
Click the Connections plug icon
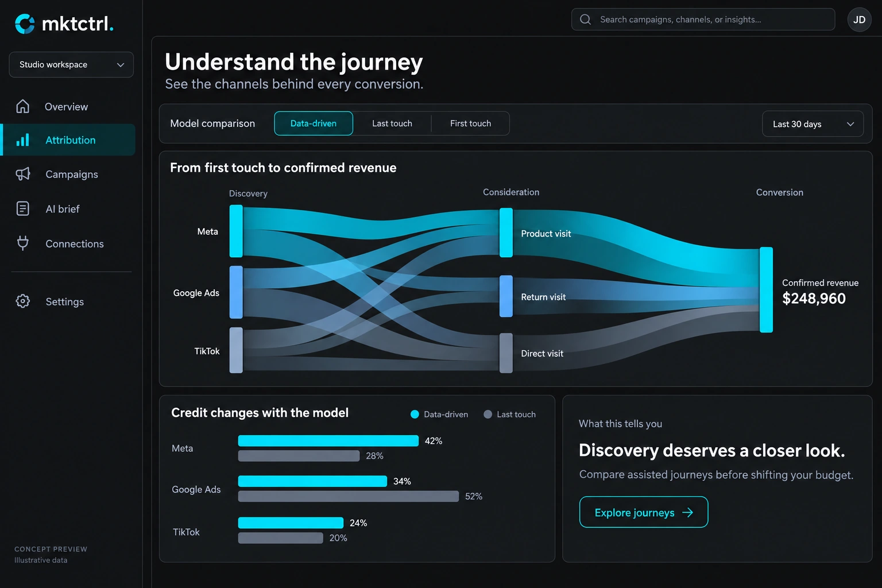tap(23, 243)
